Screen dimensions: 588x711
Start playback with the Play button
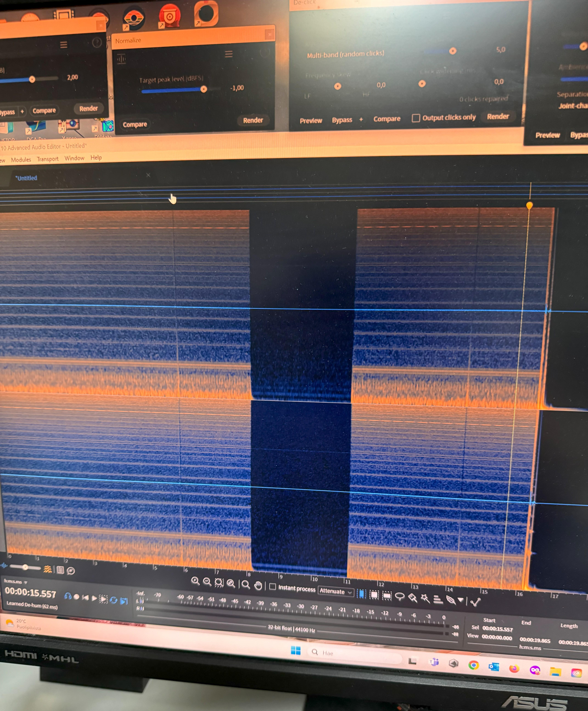(x=94, y=598)
